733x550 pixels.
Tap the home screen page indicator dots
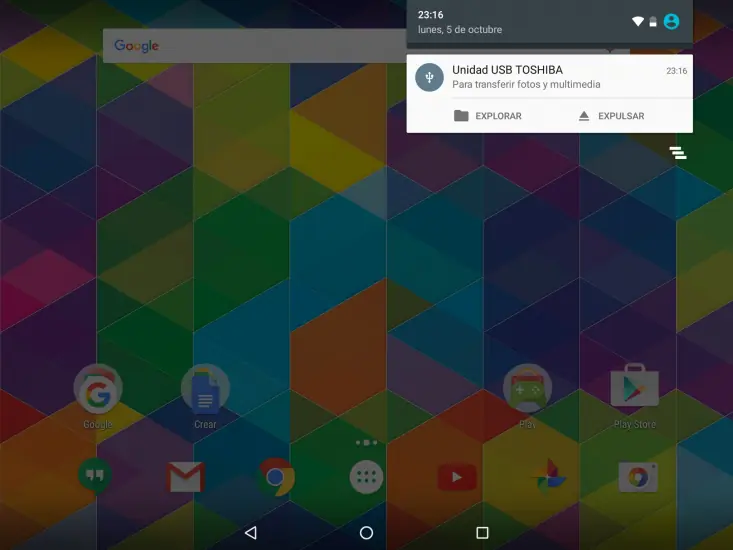pyautogui.click(x=366, y=442)
